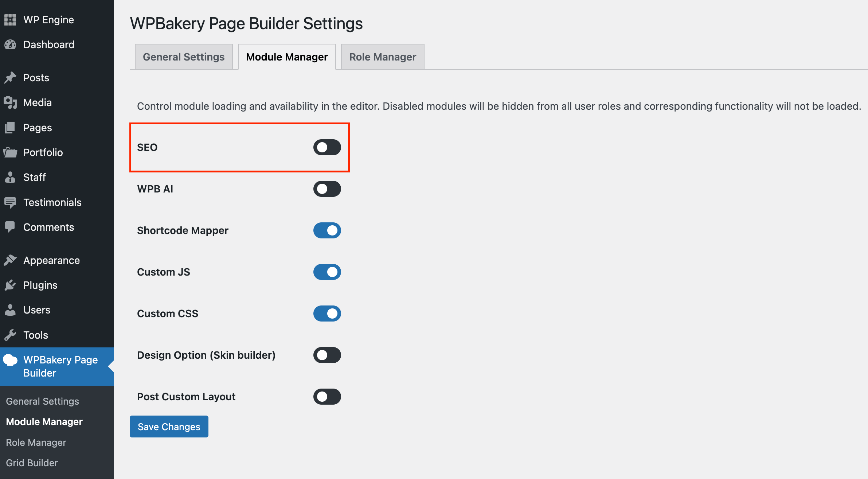Click the Media library icon
Image resolution: width=868 pixels, height=479 pixels.
[10, 102]
